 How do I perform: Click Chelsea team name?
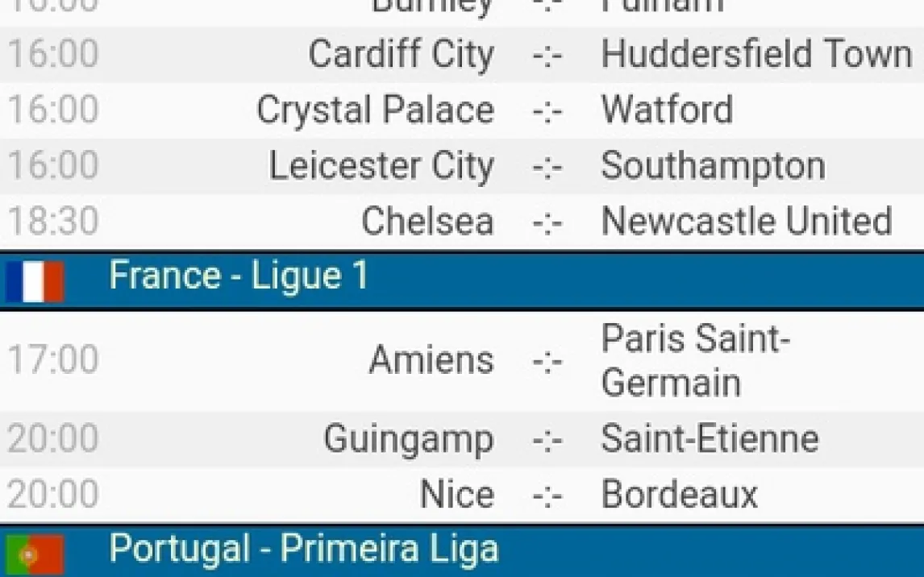tap(427, 222)
